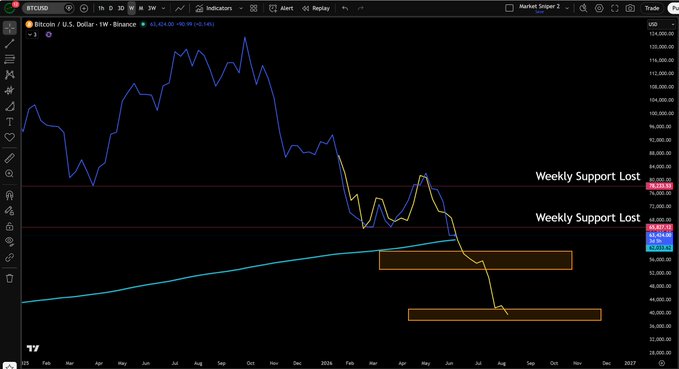Enter fullscreen chart mode

[x=614, y=8]
